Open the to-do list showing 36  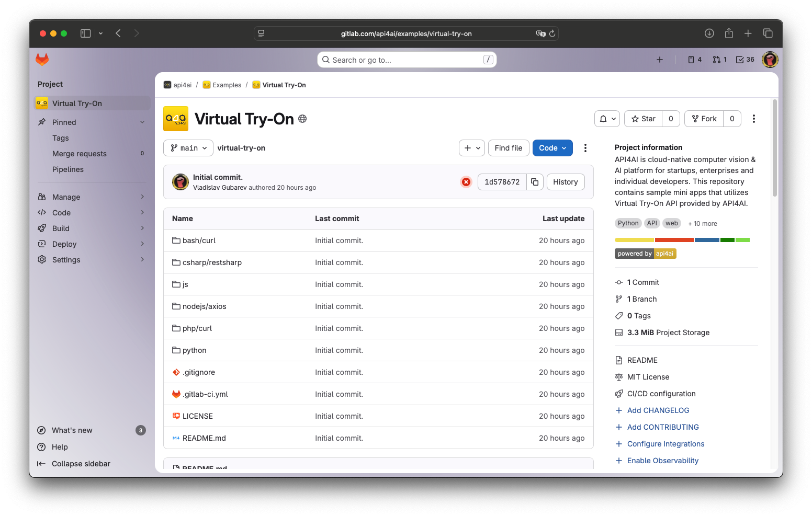point(745,60)
